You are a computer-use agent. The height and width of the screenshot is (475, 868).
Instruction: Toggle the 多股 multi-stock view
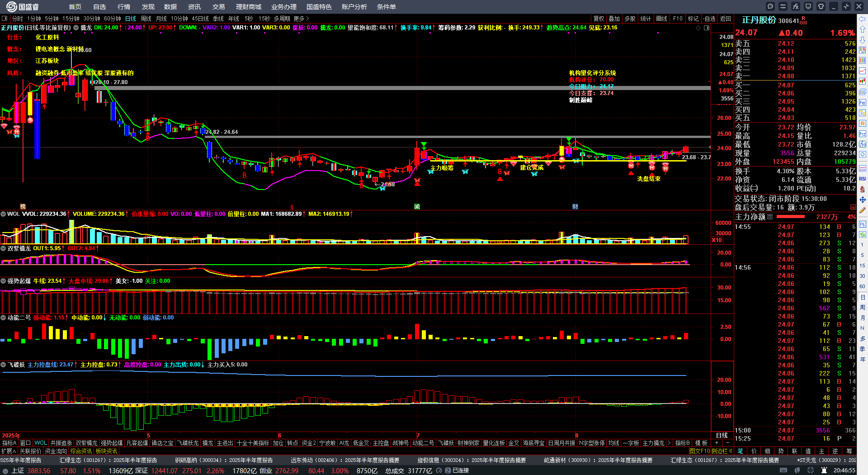pos(629,19)
